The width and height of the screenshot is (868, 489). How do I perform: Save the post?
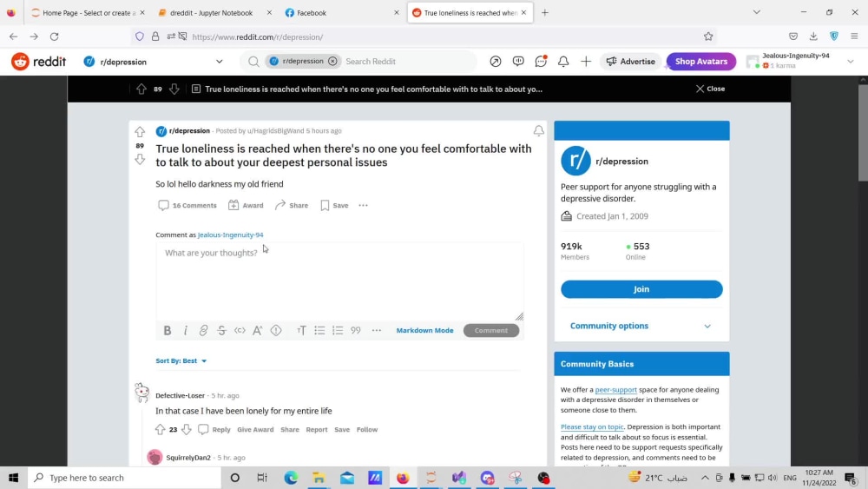(x=334, y=206)
